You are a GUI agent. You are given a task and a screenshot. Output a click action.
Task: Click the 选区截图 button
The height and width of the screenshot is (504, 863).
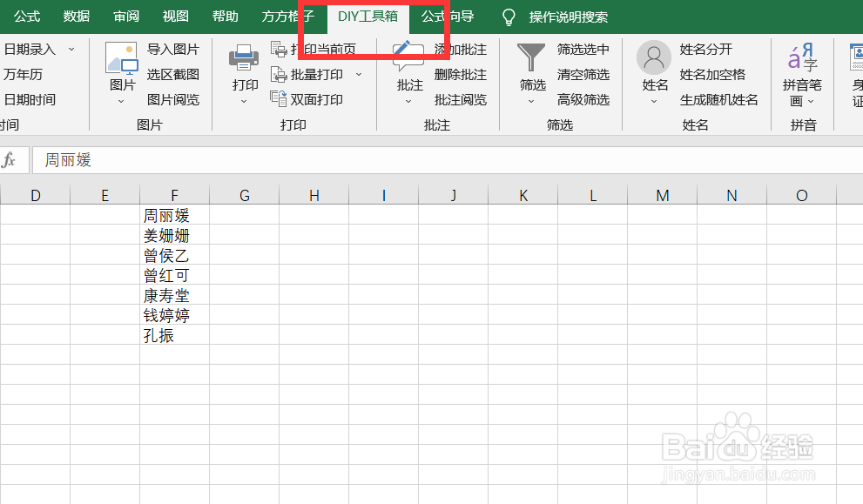[x=172, y=74]
